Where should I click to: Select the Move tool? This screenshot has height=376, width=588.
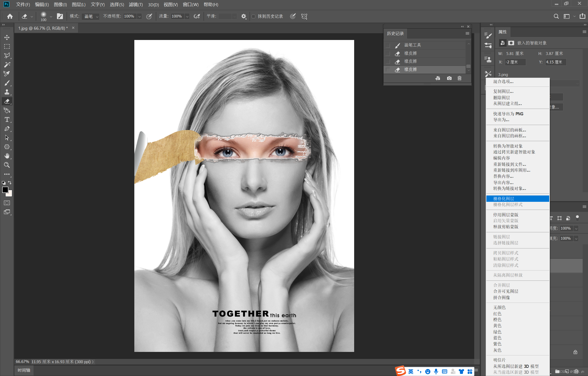7,37
